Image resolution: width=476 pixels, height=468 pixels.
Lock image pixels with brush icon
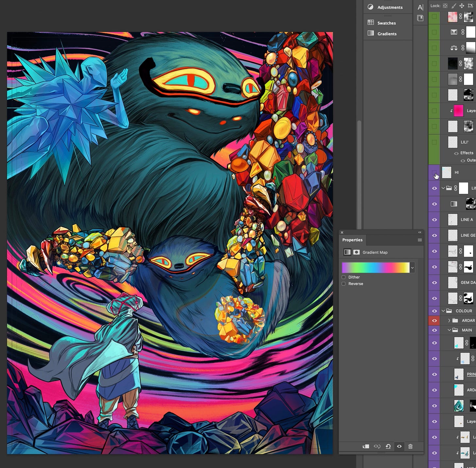[x=454, y=6]
